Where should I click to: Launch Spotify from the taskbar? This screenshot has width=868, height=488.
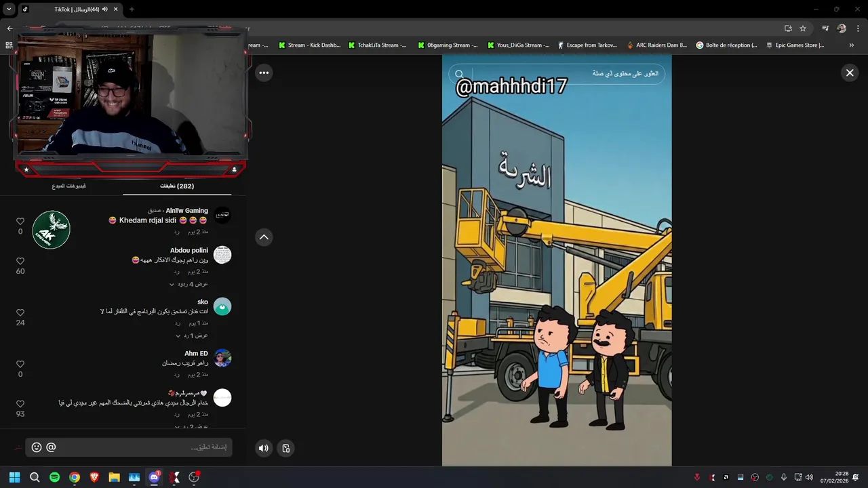click(54, 477)
